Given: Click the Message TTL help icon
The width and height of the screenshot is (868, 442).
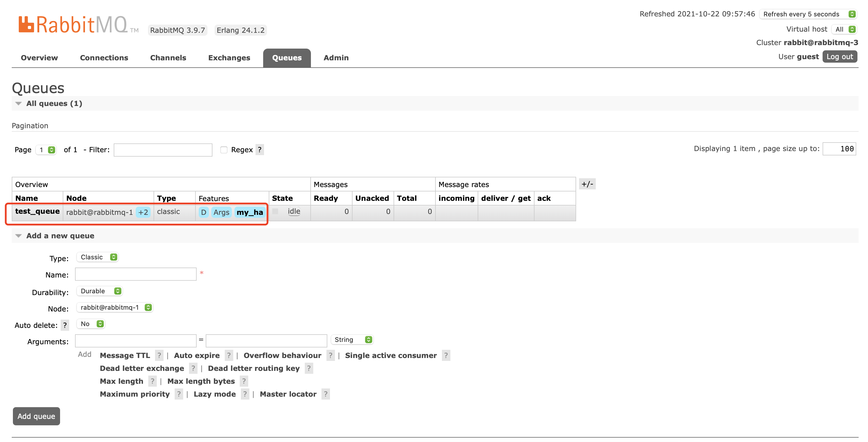Looking at the screenshot, I should [159, 355].
